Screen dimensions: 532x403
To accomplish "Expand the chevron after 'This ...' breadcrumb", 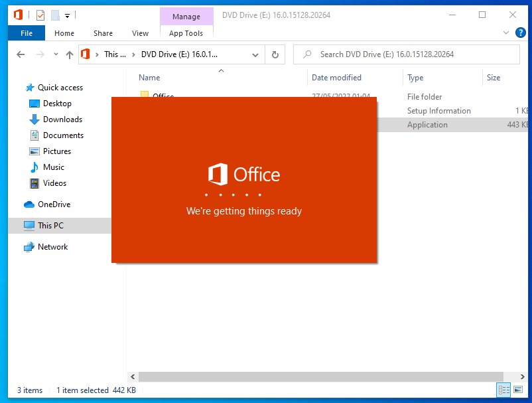I will click(133, 54).
